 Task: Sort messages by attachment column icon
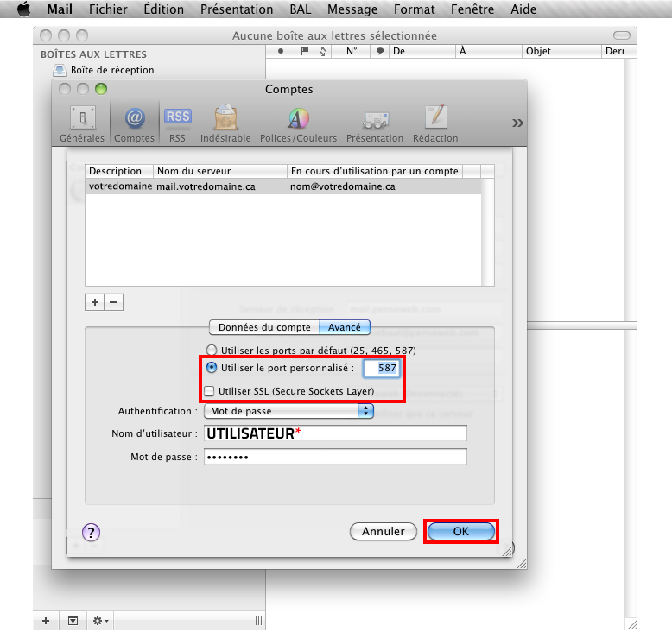pos(323,51)
